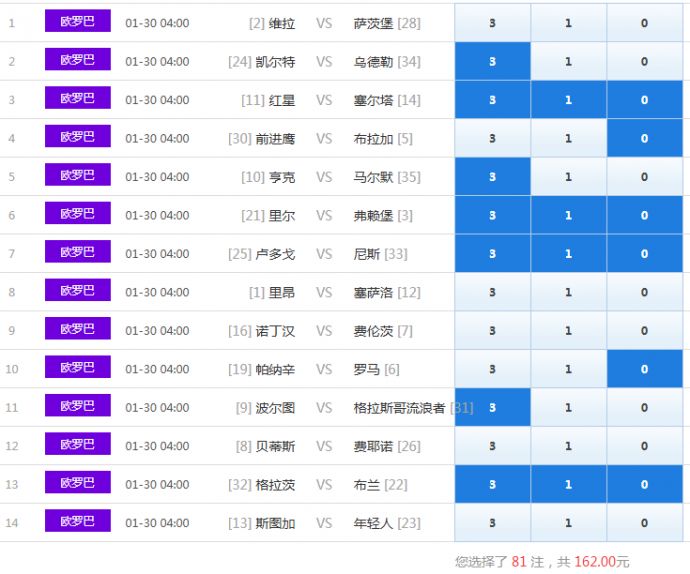Choose draw (1) for 波尔图 vs 格拉斯哥流浪者
Screen dimensions: 690x574
tap(568, 408)
